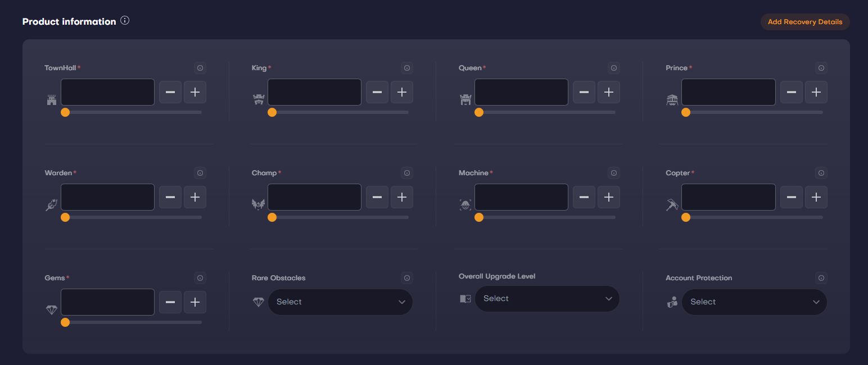Click the Queen field info icon

coord(614,68)
